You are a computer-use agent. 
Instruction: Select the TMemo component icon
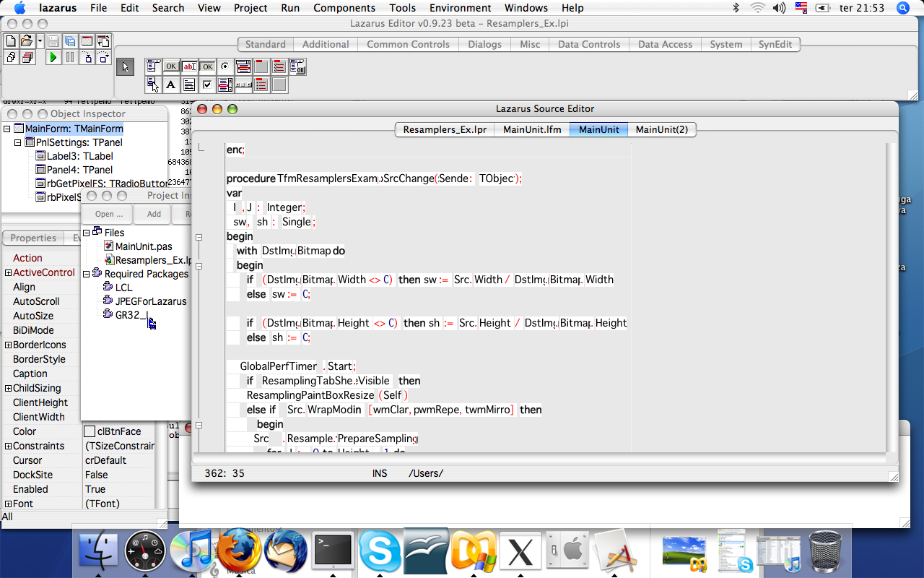click(189, 85)
